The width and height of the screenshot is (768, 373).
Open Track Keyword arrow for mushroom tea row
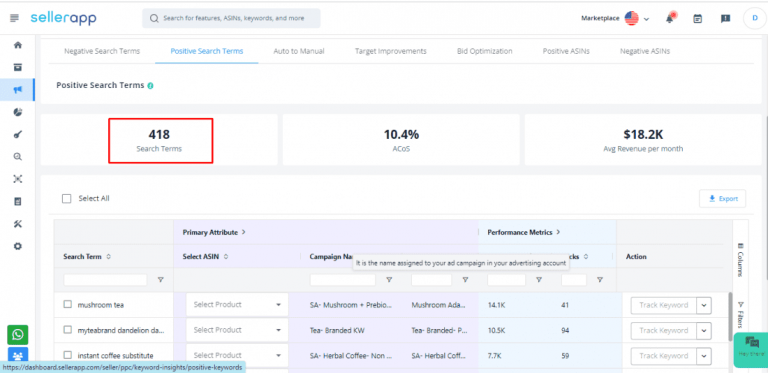click(704, 305)
